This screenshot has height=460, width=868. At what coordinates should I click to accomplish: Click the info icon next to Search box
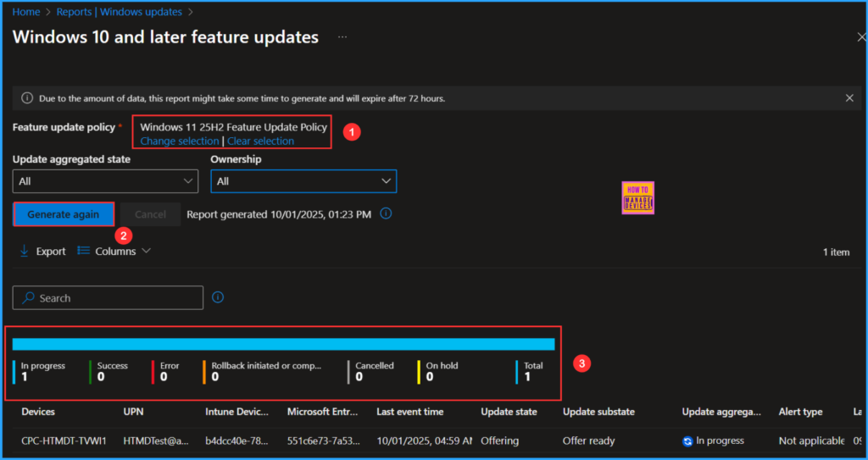click(218, 297)
